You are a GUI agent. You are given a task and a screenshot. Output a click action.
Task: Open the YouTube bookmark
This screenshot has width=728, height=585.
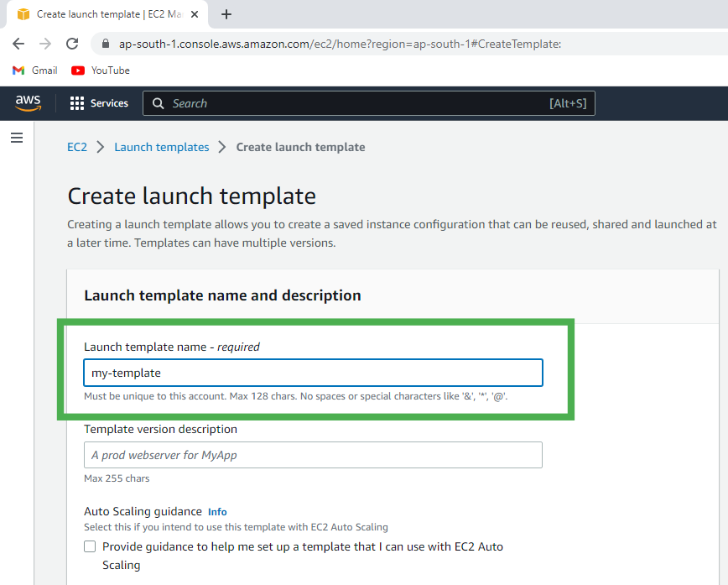(101, 71)
